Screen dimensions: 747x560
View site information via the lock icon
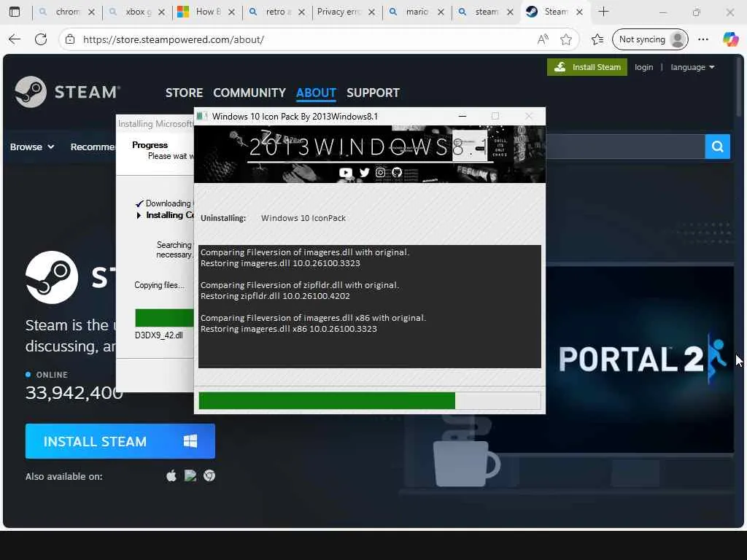70,39
